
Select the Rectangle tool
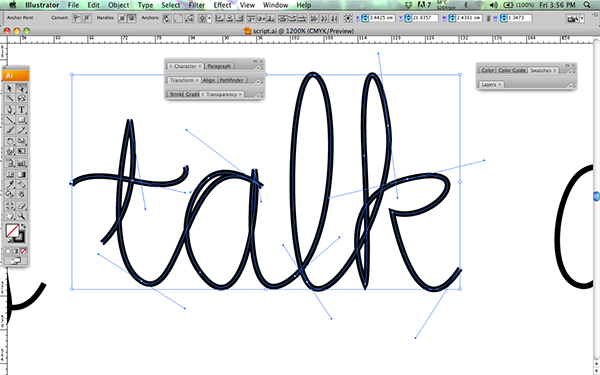tap(22, 120)
